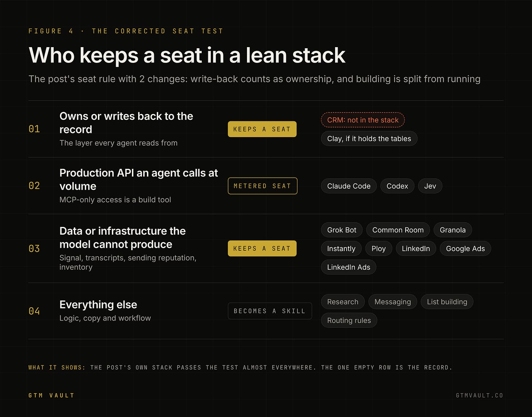Click the 'WHAT IT SHOWS:' caption label
Screen dimensions: 532x417
(x=57, y=368)
